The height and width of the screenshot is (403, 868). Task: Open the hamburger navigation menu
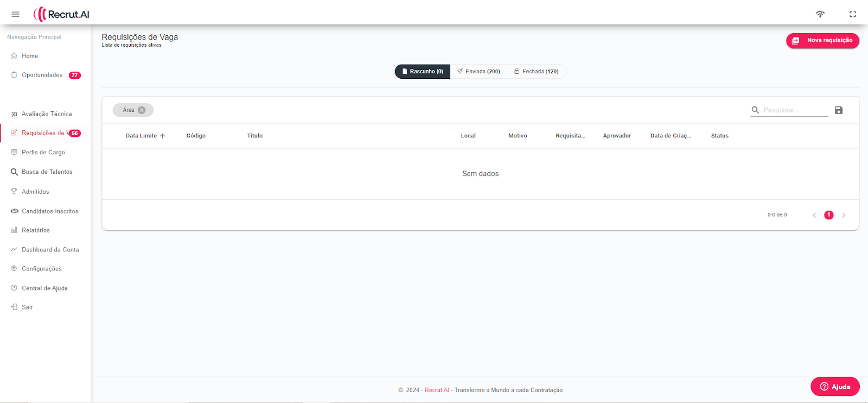[x=15, y=14]
